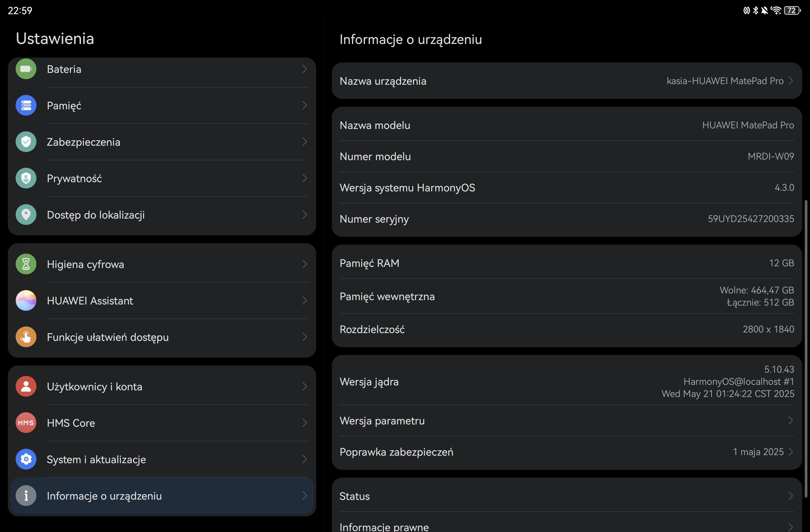The height and width of the screenshot is (532, 810).
Task: Tap the Pamięć wewnętrzna label
Action: pyautogui.click(x=387, y=297)
